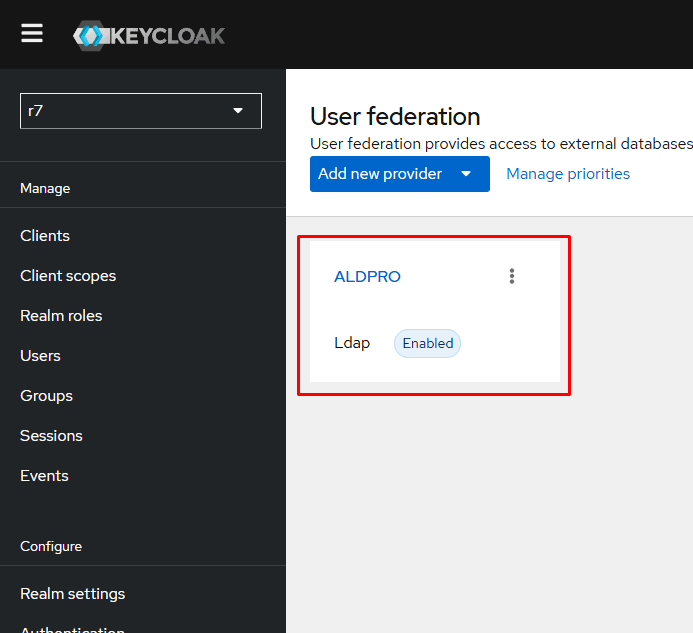The image size is (693, 633).
Task: Open the ALDPRO provider link
Action: click(367, 277)
